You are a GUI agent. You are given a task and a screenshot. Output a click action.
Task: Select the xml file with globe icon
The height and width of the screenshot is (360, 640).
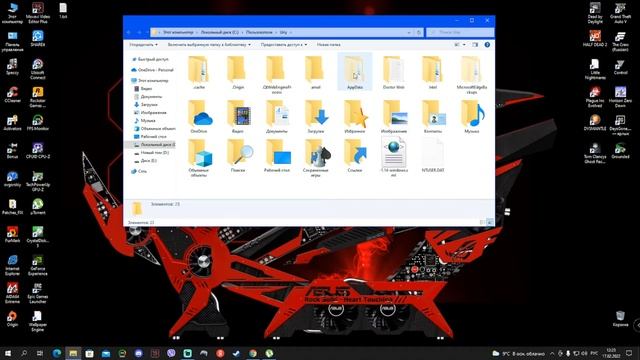point(393,157)
